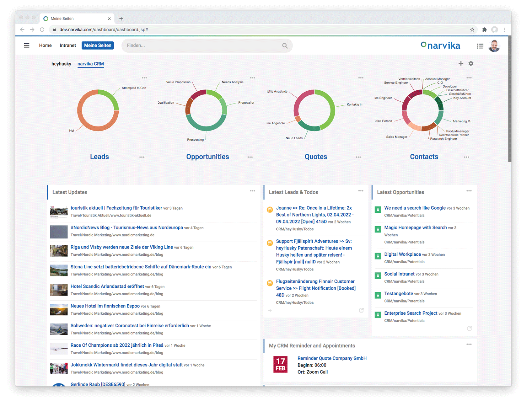Open the Quotes heading link
The height and width of the screenshot is (401, 532).
[316, 157]
